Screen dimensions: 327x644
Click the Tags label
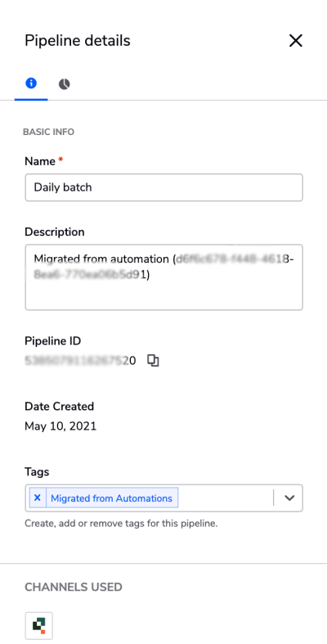pyautogui.click(x=37, y=472)
